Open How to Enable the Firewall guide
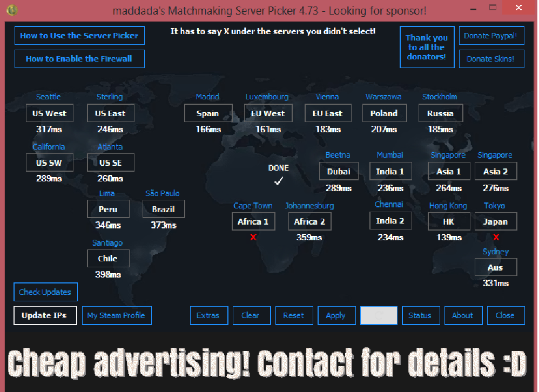The height and width of the screenshot is (392, 539). [x=79, y=59]
